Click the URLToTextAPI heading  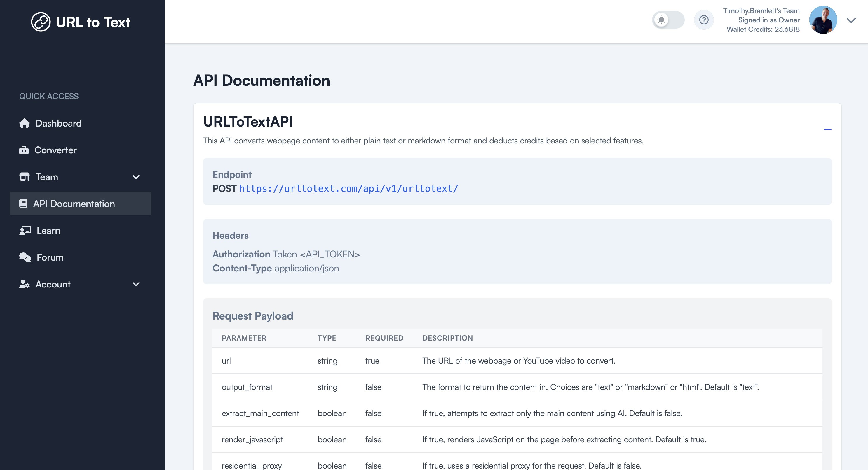pyautogui.click(x=248, y=122)
